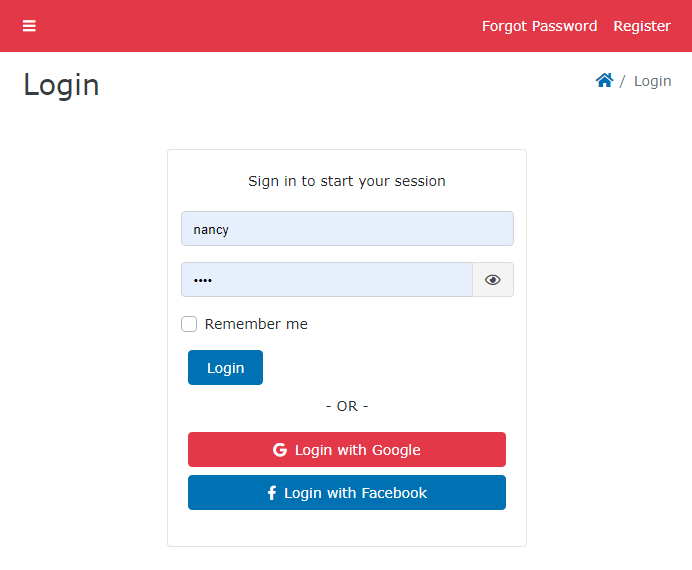692x570 pixels.
Task: Click the OR separator text
Action: (347, 406)
